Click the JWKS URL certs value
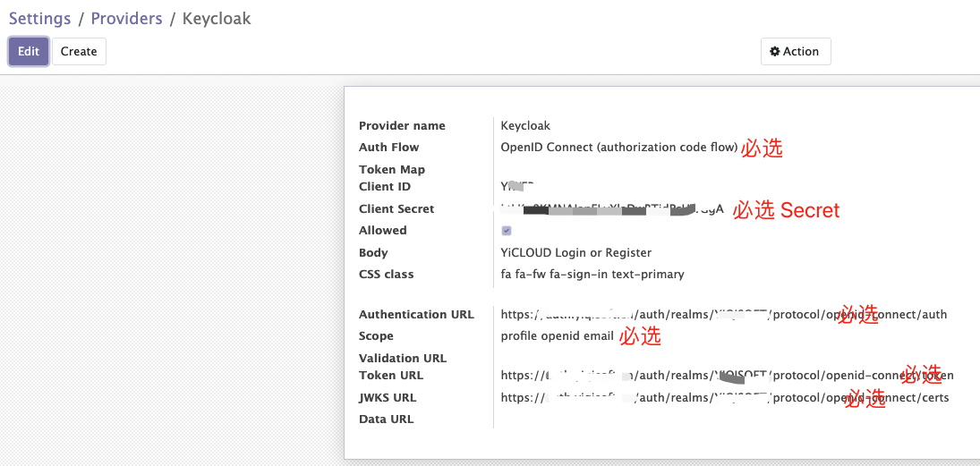Image resolution: width=980 pixels, height=466 pixels. [x=724, y=398]
